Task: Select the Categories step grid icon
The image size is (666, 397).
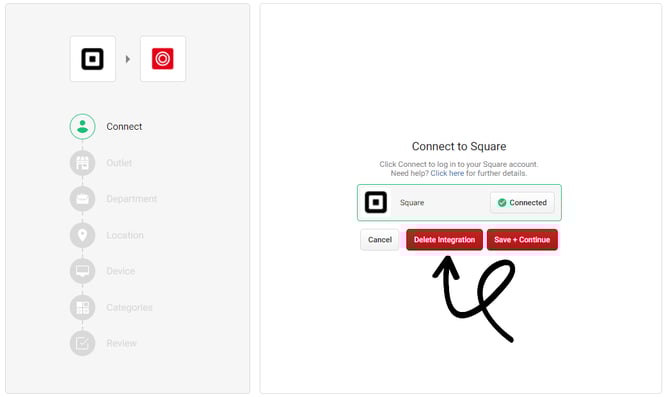Action: pos(82,307)
